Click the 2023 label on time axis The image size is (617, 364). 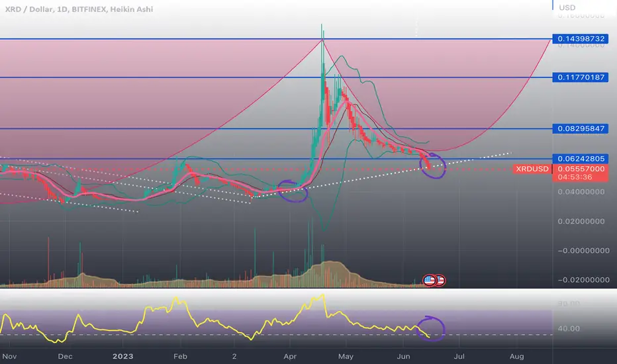click(x=122, y=356)
